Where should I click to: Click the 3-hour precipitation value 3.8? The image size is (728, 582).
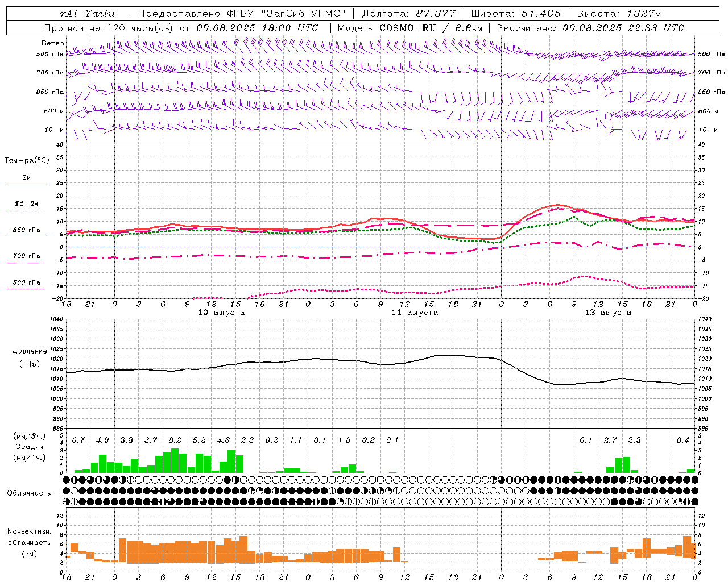[127, 440]
